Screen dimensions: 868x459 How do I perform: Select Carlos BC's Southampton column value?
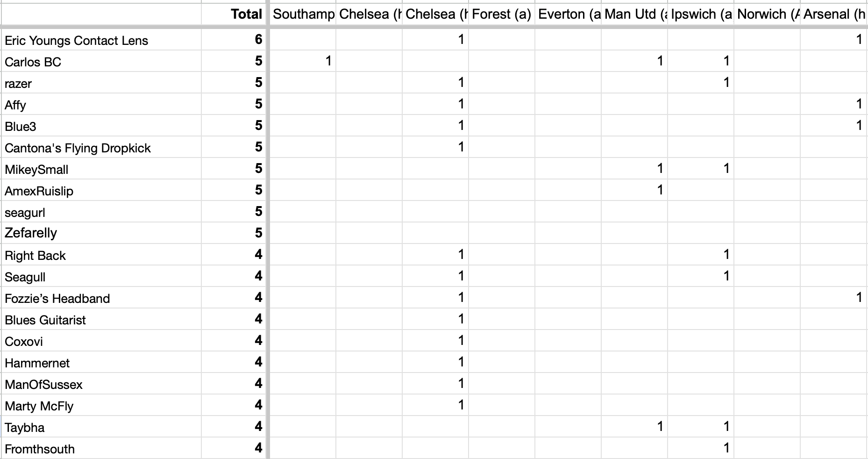[x=303, y=61]
